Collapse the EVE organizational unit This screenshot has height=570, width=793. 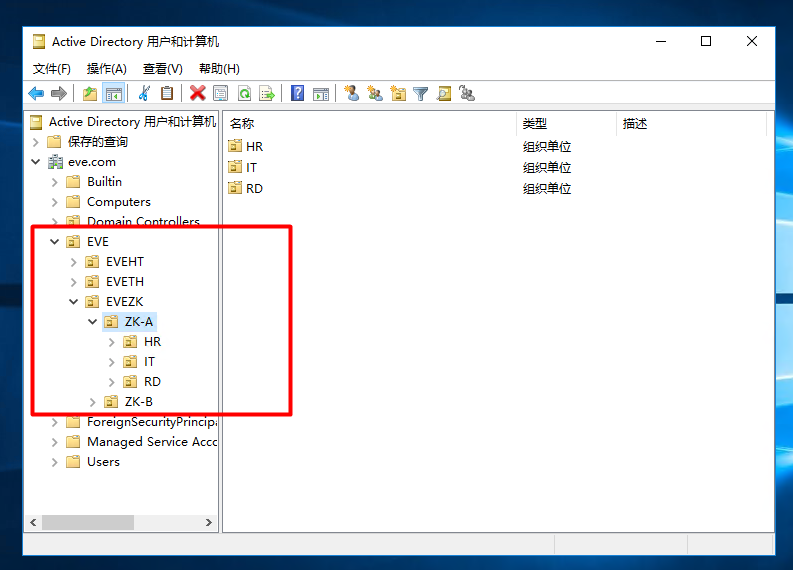click(x=55, y=242)
